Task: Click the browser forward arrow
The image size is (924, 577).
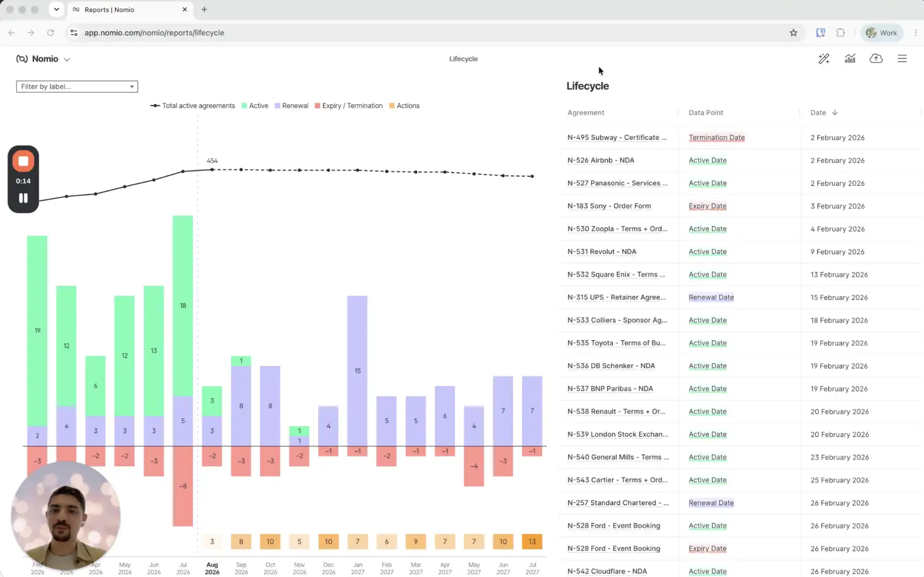Action: coord(31,33)
